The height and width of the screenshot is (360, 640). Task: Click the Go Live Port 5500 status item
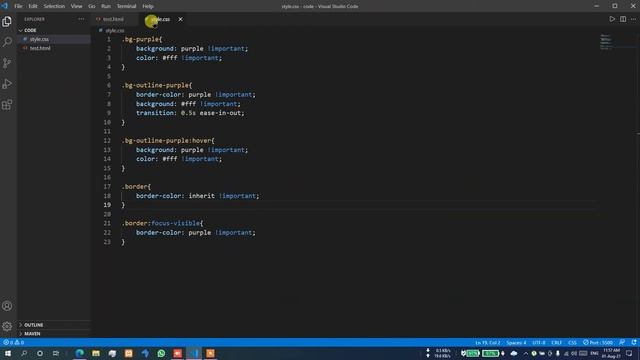(598, 342)
